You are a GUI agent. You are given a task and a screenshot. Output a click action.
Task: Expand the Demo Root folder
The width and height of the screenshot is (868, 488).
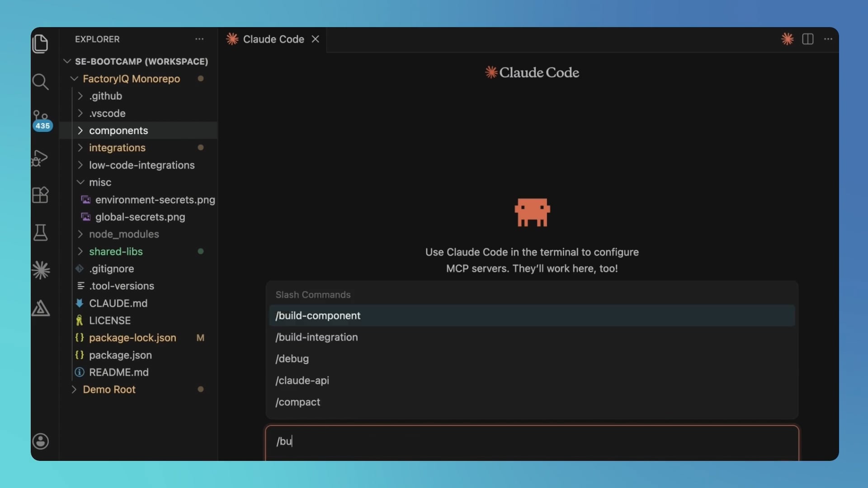pos(109,389)
